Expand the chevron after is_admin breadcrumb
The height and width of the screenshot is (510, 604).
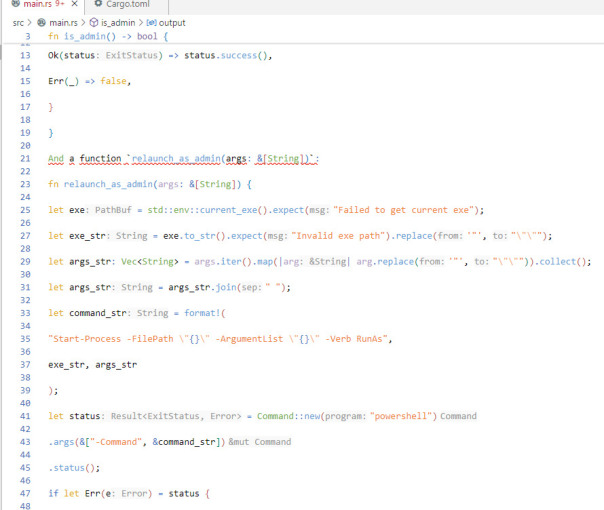pos(141,23)
